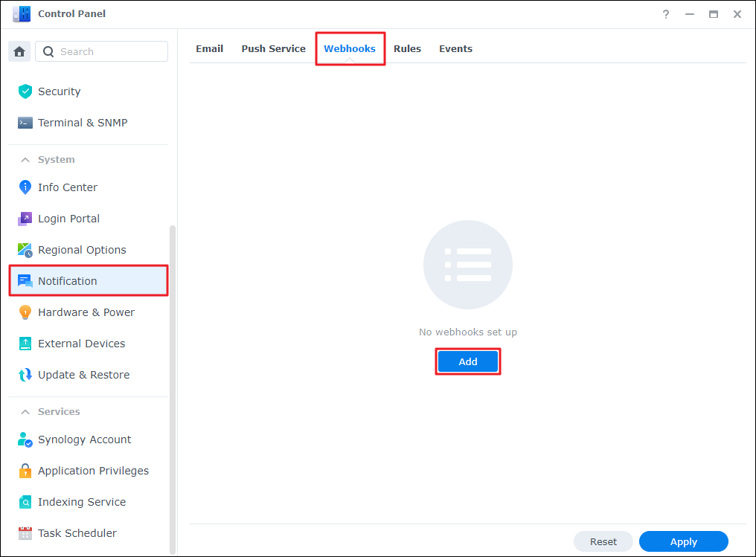Open the Events tab

(455, 48)
